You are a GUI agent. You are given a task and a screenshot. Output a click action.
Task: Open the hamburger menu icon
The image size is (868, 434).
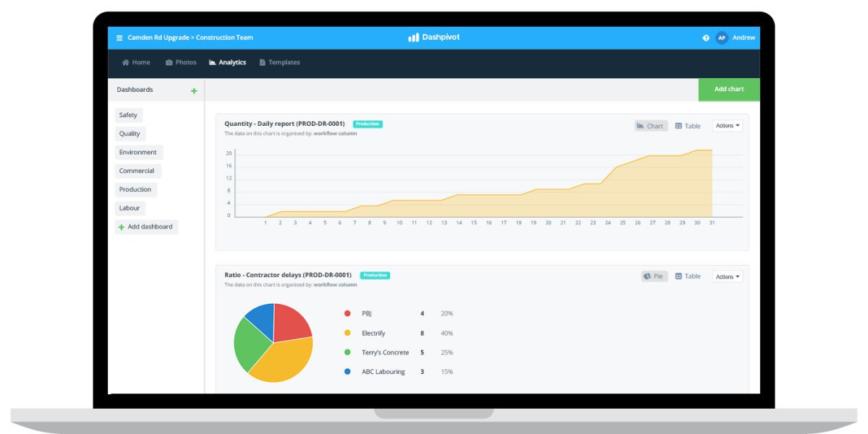(x=119, y=38)
